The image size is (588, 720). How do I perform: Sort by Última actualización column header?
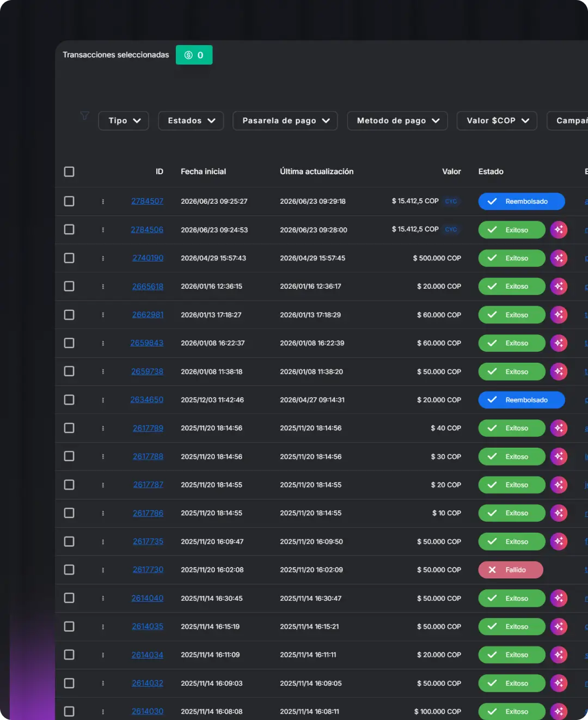(x=317, y=172)
